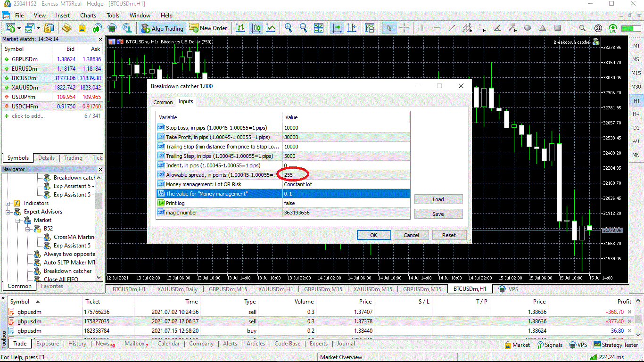This screenshot has width=644, height=362.
Task: Click the Print log false value
Action: 346,203
